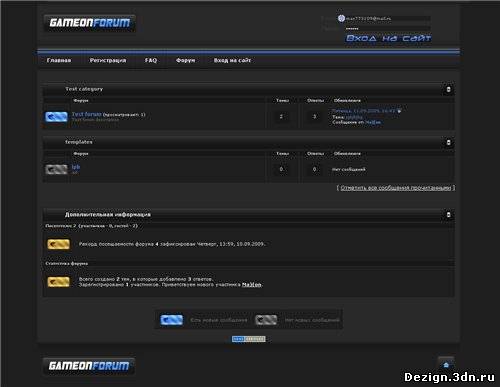Viewport: 500px width, 387px height.
Task: Open last post date link in Test forum row
Action: 364,111
